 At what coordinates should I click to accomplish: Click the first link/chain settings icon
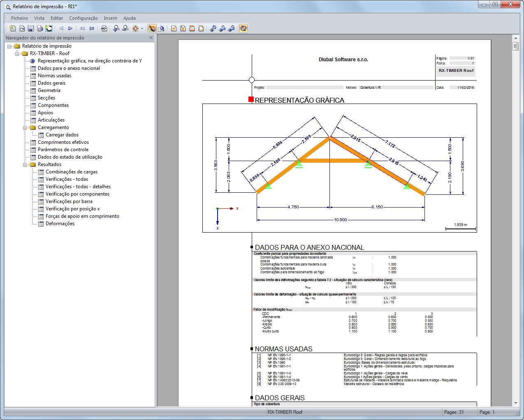pyautogui.click(x=213, y=28)
